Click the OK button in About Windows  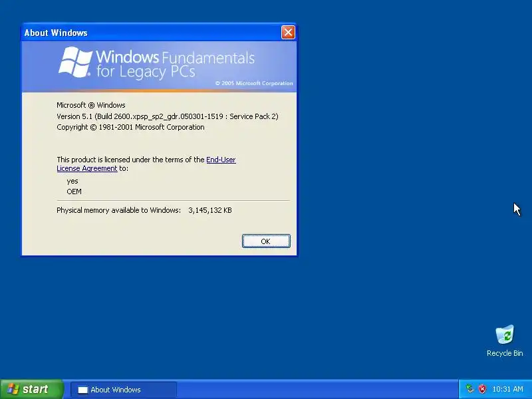point(266,241)
